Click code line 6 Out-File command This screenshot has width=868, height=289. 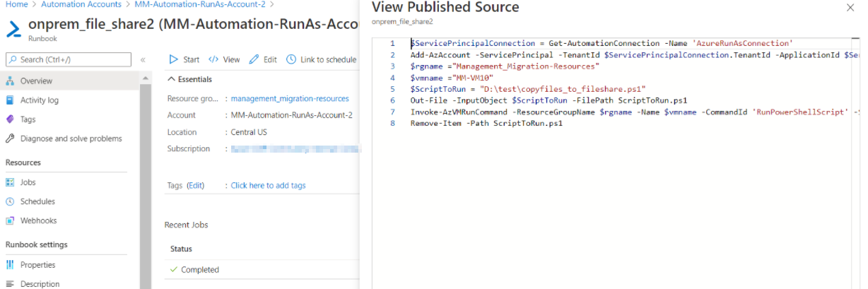click(x=549, y=100)
